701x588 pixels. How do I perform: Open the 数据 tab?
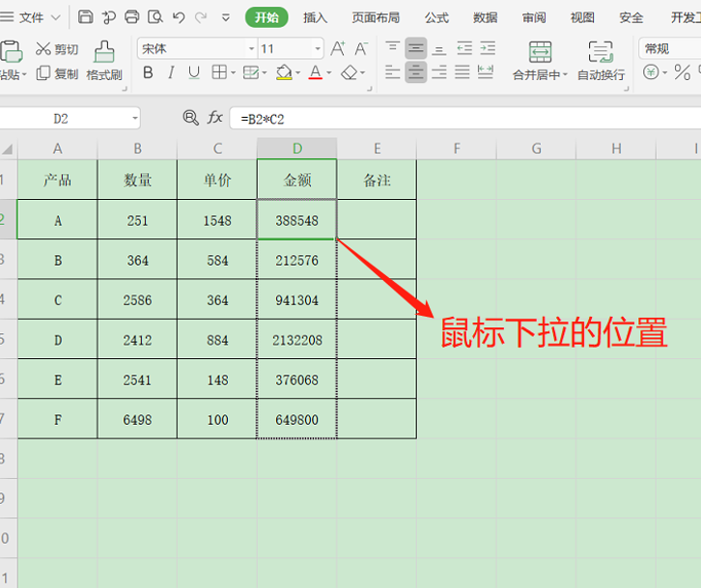[486, 17]
